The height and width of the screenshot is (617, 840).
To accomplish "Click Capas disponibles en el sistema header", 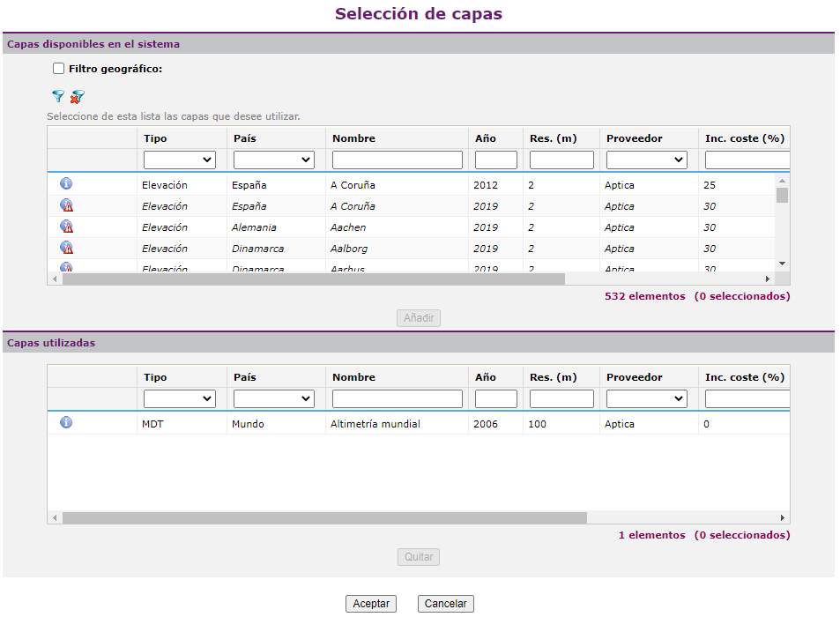I will click(93, 44).
